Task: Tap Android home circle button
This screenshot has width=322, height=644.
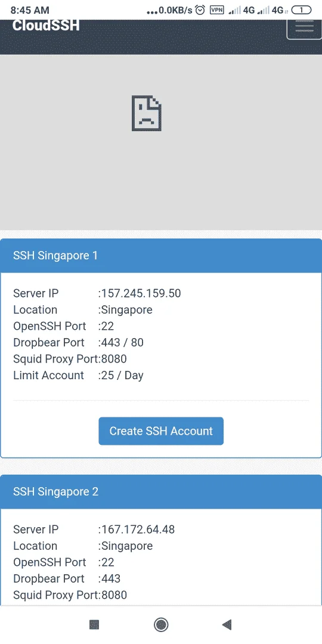Action: pos(161,625)
